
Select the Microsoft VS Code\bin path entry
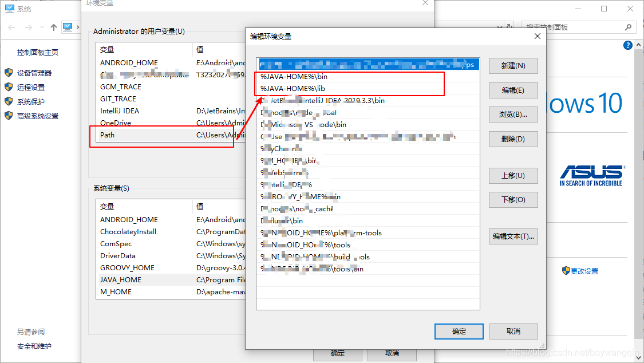coord(368,124)
